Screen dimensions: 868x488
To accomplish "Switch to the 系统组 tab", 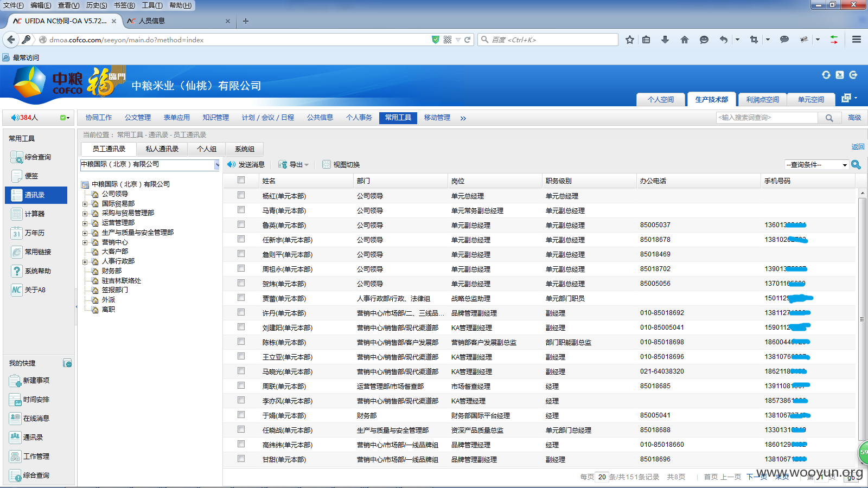I will (245, 149).
